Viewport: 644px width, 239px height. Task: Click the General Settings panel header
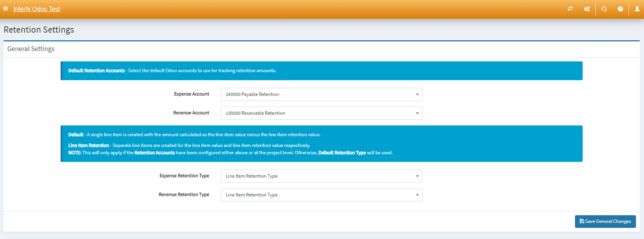(31, 49)
